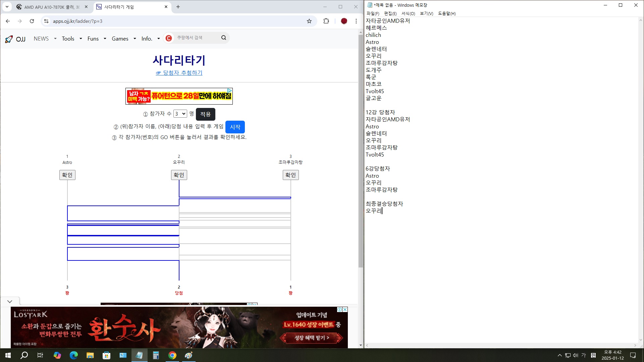Viewport: 644px width, 362px height.
Task: Switch to Notepad on taskbar
Action: (139, 355)
